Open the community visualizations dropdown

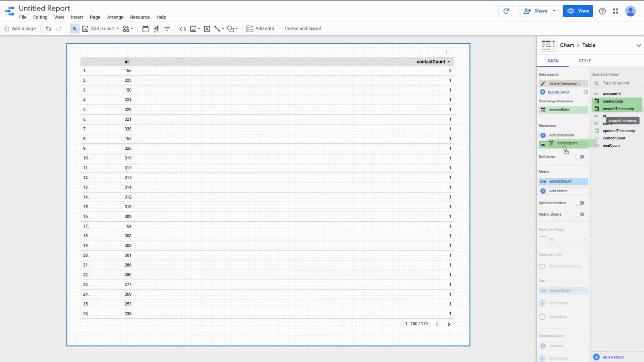point(128,29)
